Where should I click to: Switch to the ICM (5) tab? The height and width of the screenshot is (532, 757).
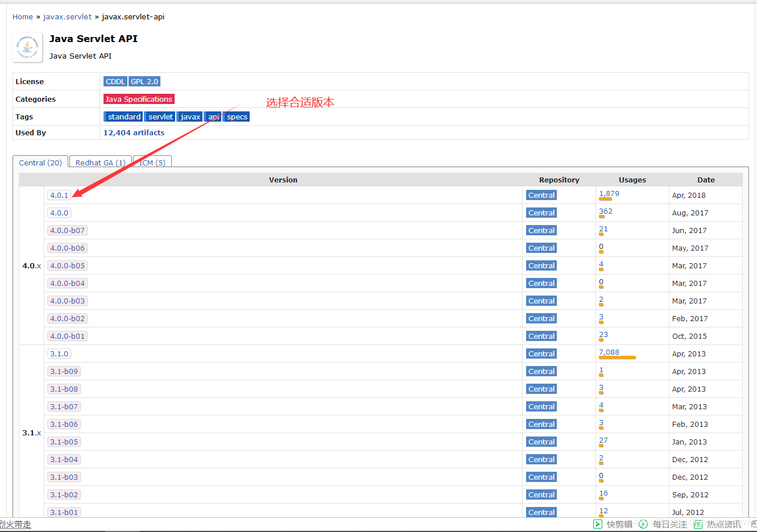coord(152,163)
